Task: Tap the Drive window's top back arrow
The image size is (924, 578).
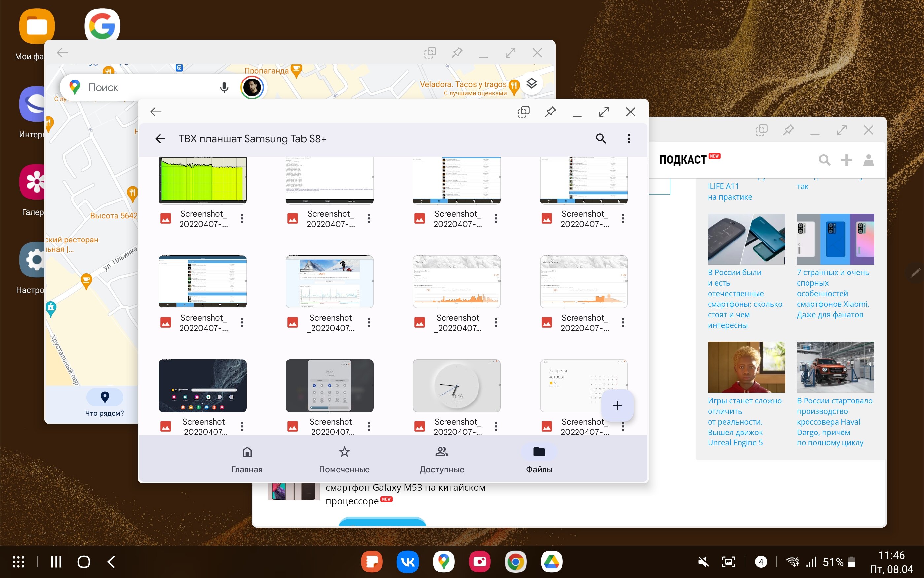Action: 156,112
